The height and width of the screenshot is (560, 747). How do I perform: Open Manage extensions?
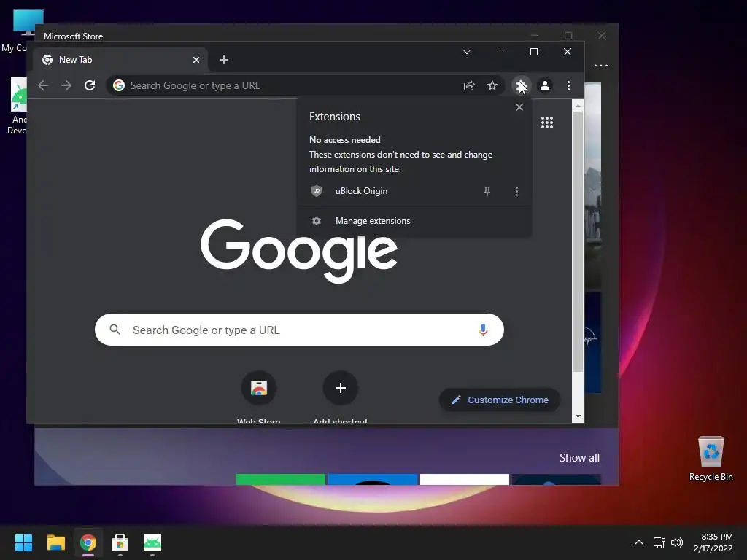point(414,221)
